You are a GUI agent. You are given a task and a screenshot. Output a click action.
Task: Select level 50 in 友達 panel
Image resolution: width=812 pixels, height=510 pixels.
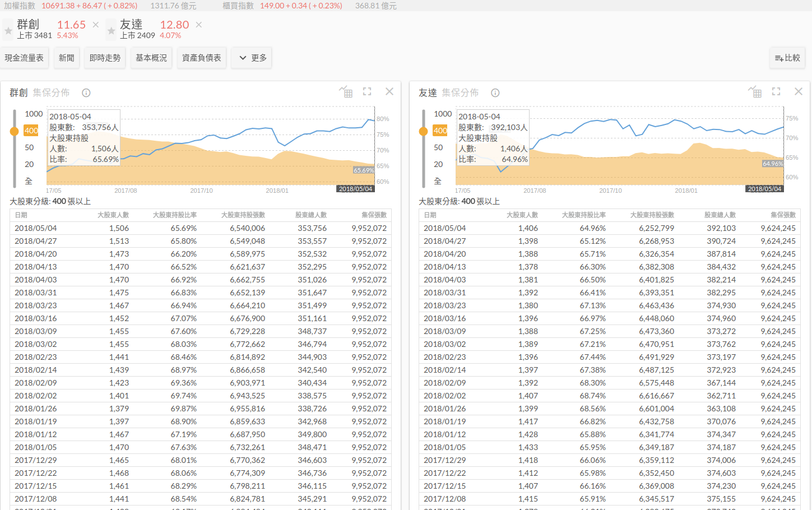click(438, 147)
